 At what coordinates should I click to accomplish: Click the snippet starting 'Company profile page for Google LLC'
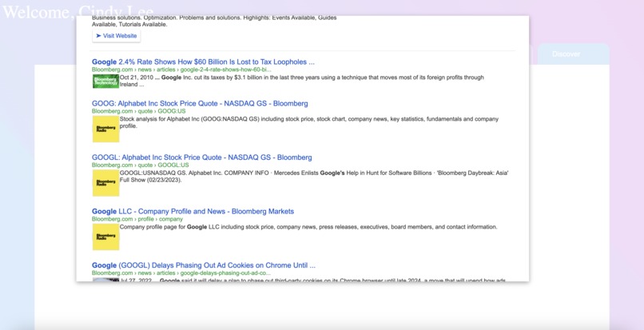(308, 227)
